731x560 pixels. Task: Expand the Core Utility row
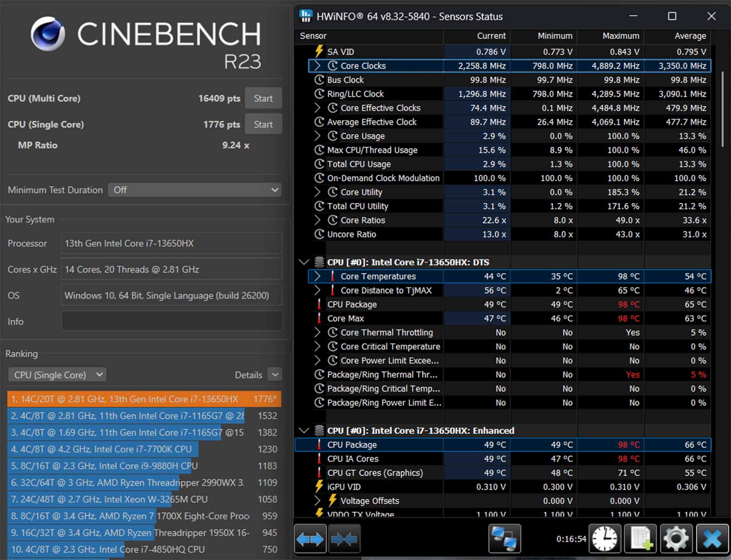pos(317,192)
